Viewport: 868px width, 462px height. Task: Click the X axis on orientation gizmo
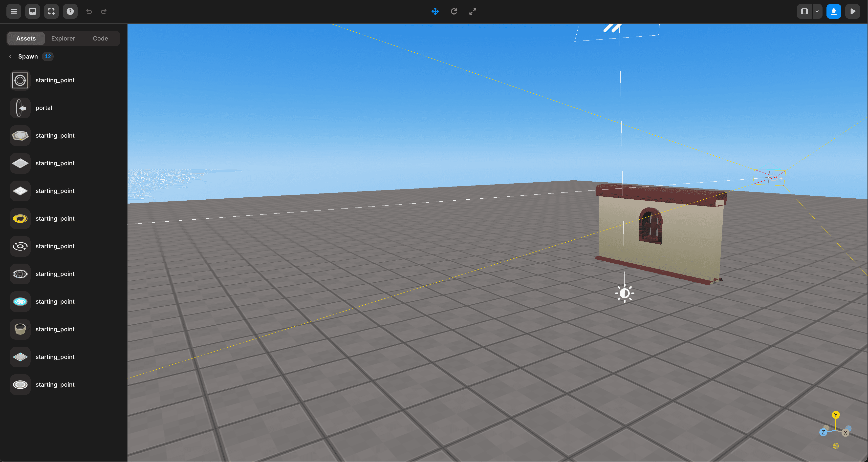[845, 433]
